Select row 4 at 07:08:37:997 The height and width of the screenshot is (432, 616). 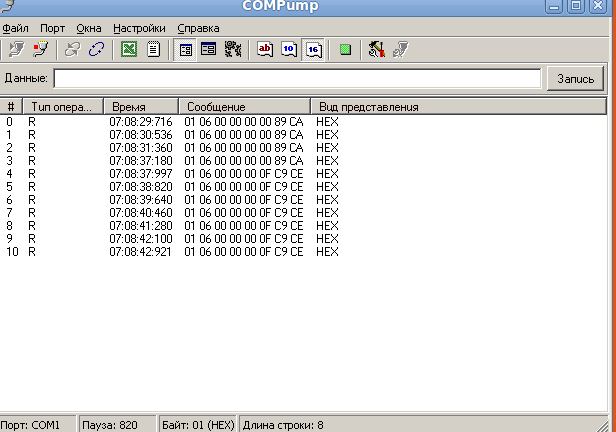click(x=303, y=174)
